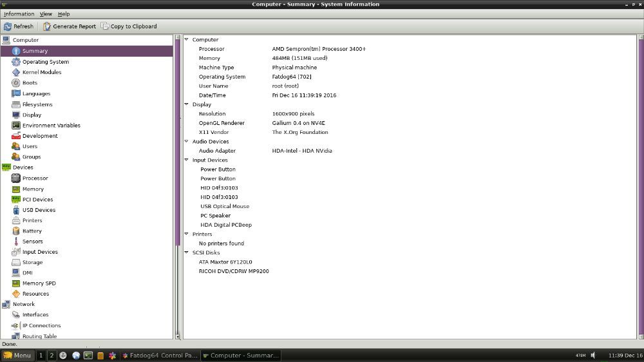Open the Help menu
The image size is (644, 362).
[64, 14]
